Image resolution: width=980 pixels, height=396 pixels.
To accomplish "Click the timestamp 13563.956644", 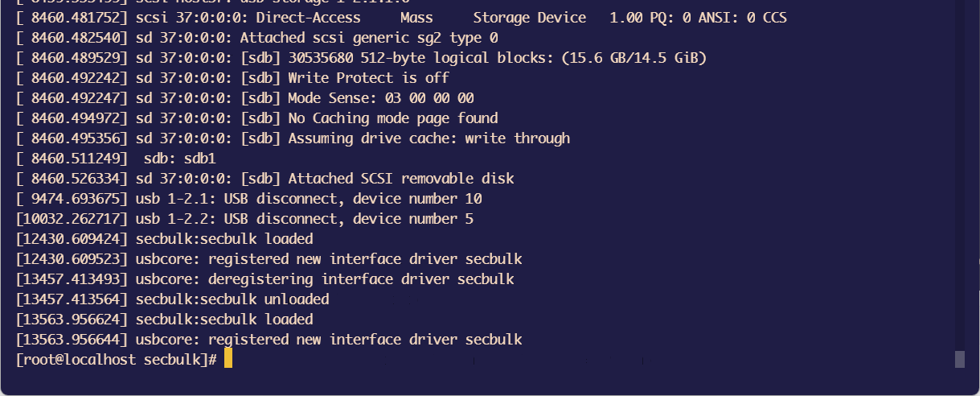I will tap(72, 340).
